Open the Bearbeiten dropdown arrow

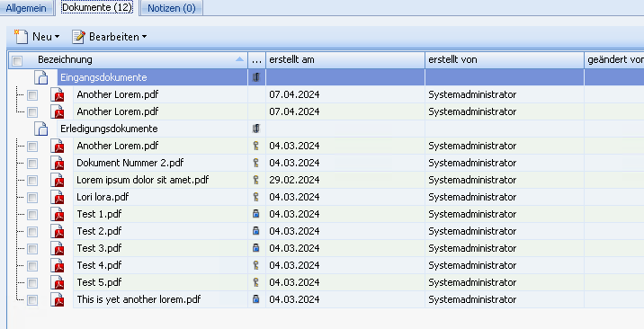(x=144, y=37)
